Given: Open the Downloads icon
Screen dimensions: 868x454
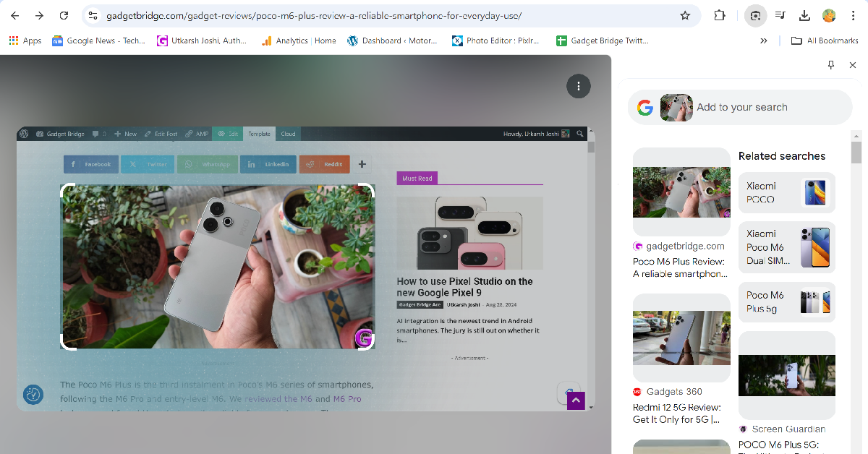Looking at the screenshot, I should tap(804, 15).
